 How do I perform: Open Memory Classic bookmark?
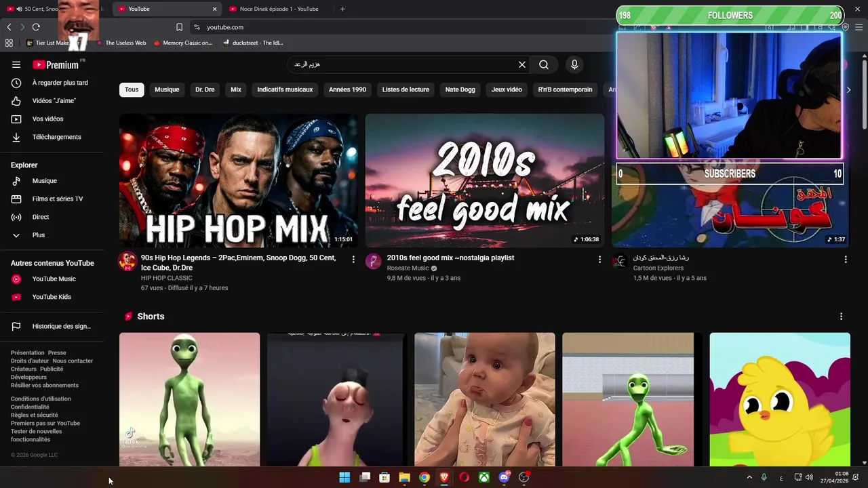[182, 43]
